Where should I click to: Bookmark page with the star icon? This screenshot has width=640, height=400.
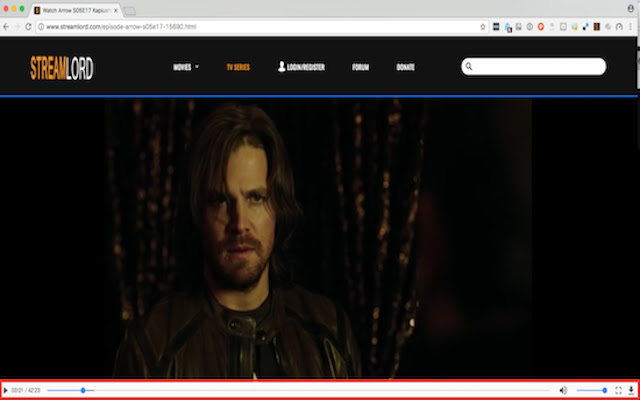483,27
